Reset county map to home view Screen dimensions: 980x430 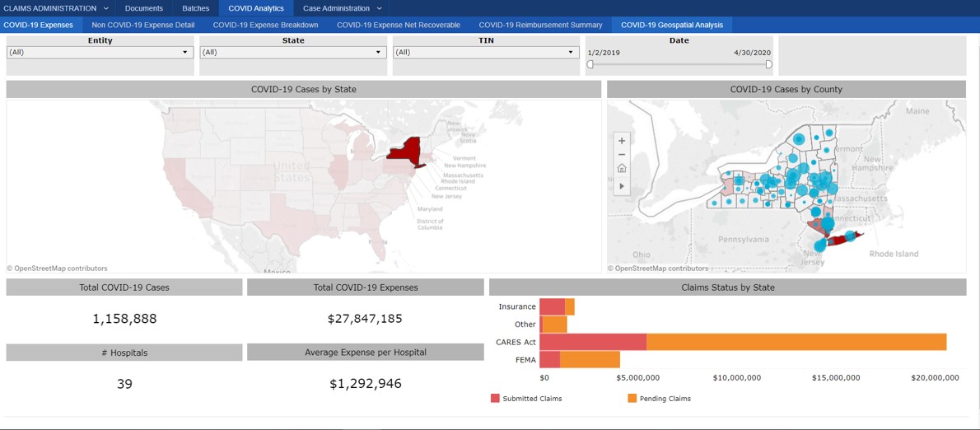coord(621,168)
